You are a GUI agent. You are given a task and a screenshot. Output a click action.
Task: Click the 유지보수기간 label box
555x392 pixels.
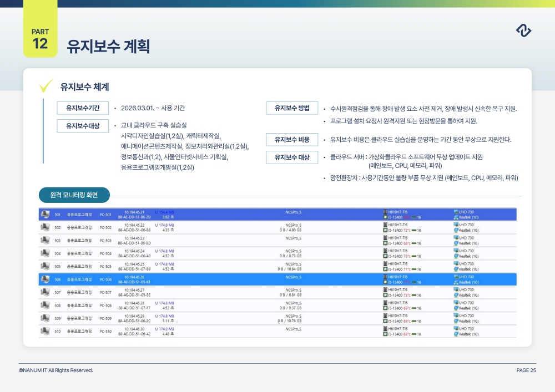(83, 108)
